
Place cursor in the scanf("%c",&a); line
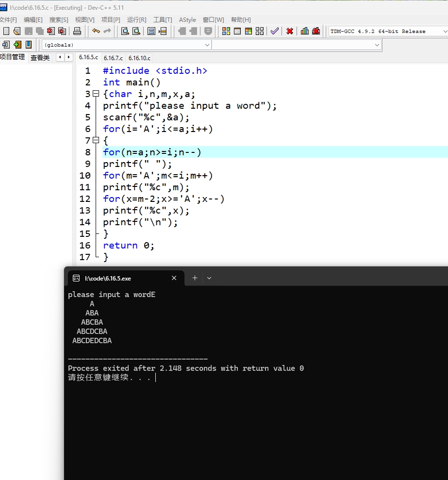[146, 117]
